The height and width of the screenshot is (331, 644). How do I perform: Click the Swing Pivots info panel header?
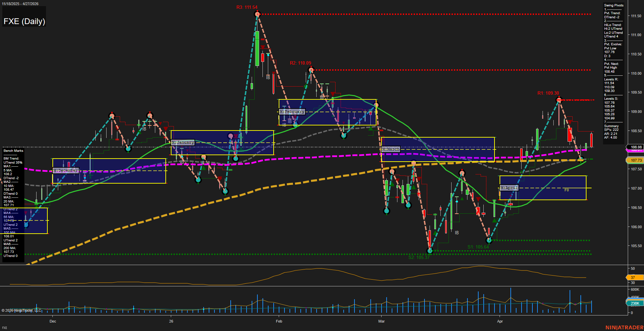point(614,5)
